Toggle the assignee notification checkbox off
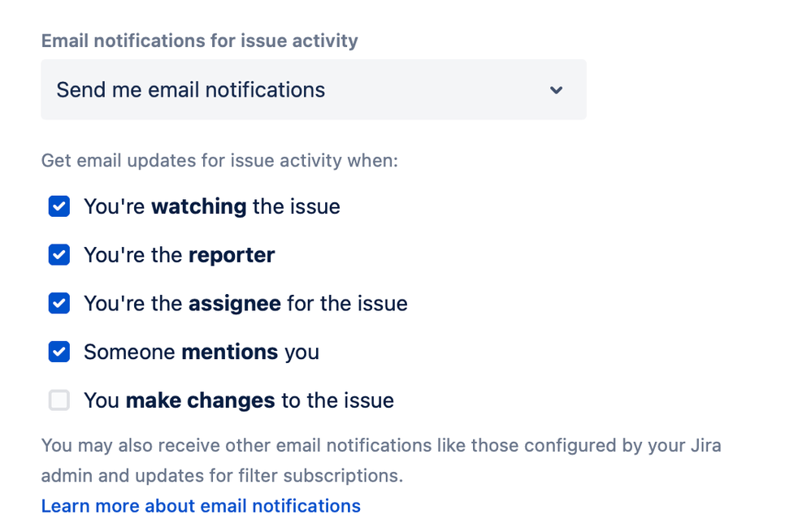811x532 pixels. coord(59,304)
